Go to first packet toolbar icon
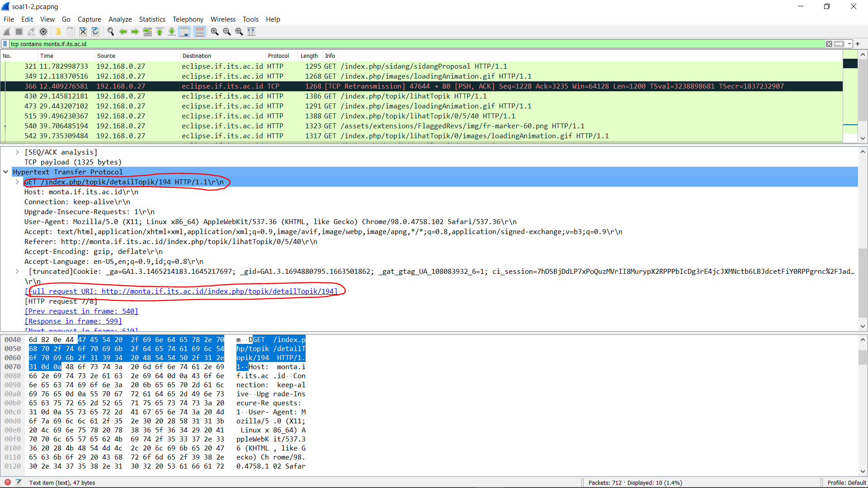Screen dimensions: 868x488 click(160, 32)
